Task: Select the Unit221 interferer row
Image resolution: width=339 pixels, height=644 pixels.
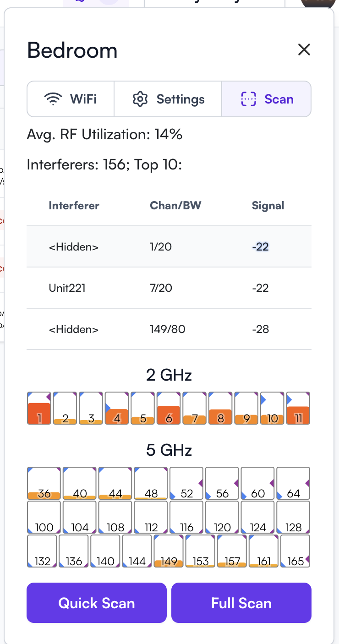Action: (169, 288)
